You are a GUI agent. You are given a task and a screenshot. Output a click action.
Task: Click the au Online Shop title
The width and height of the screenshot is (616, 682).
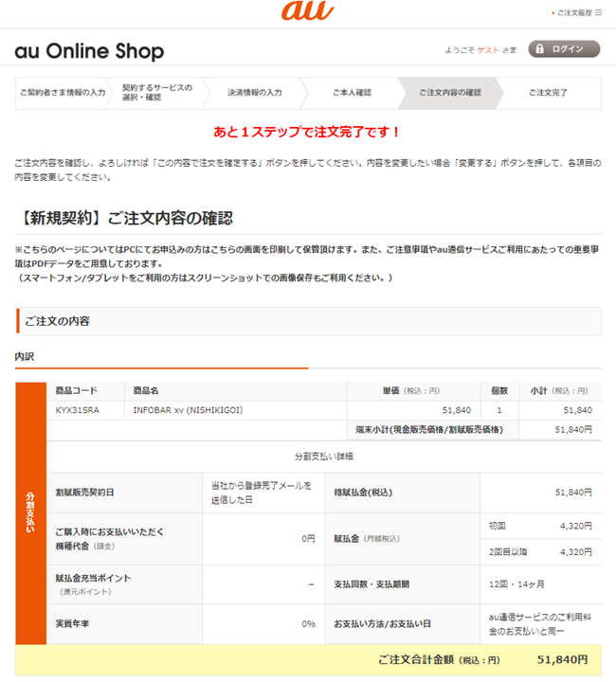(x=89, y=51)
